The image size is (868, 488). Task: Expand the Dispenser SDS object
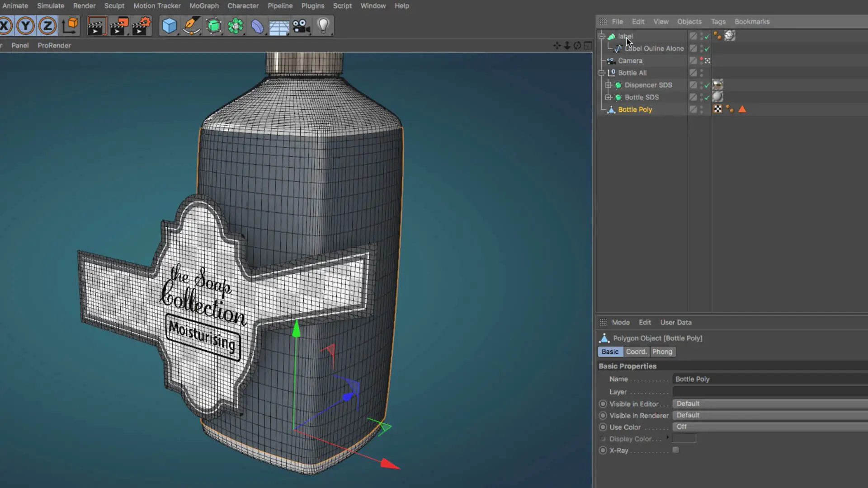609,85
